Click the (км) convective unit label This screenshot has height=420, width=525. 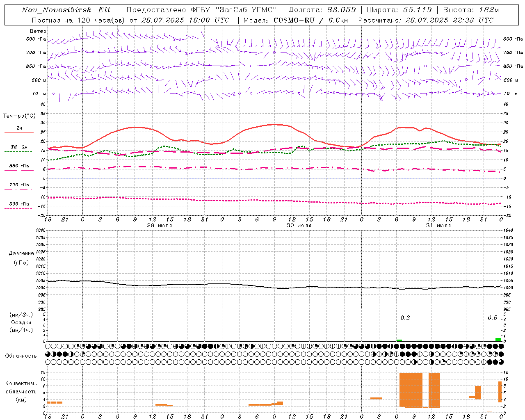click(21, 399)
